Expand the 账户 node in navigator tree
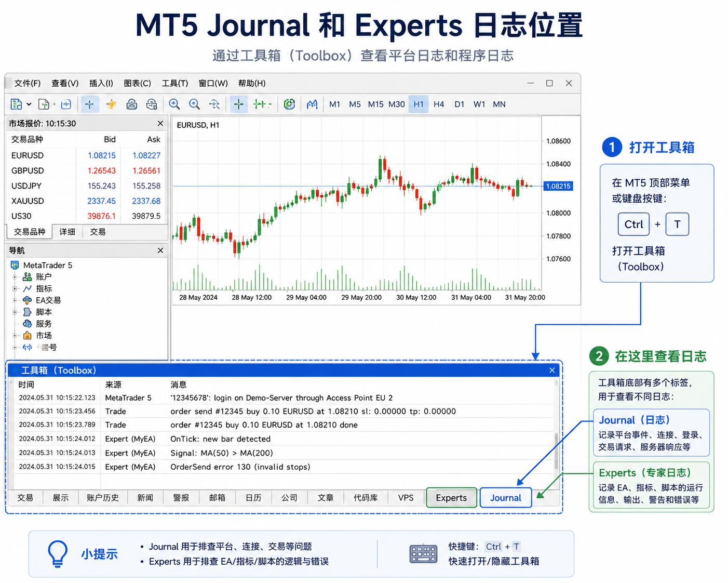Viewport: 728px width, 583px height. (x=15, y=277)
